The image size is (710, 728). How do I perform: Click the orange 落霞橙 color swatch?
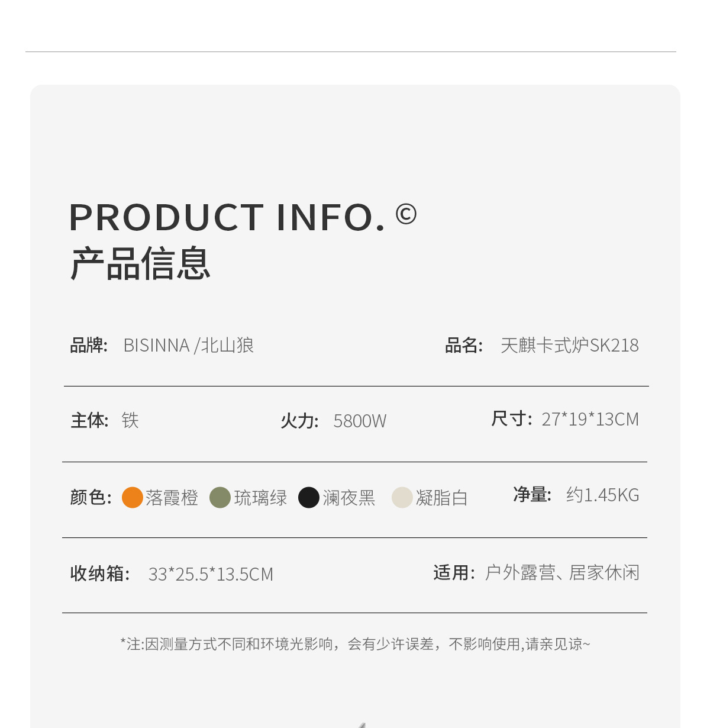click(x=133, y=497)
